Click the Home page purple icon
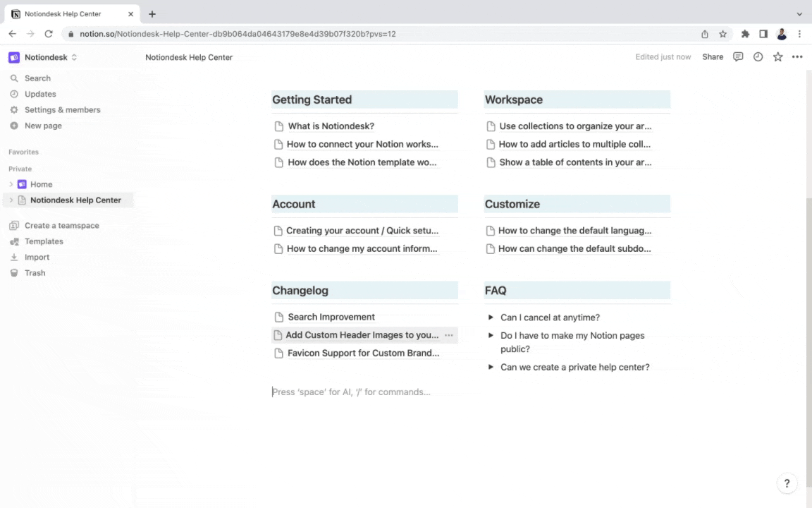Image resolution: width=812 pixels, height=508 pixels. 22,185
